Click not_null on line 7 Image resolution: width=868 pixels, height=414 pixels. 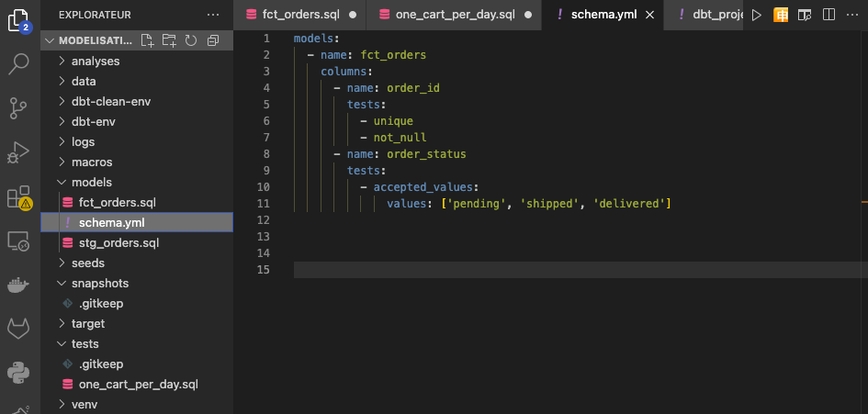(400, 138)
